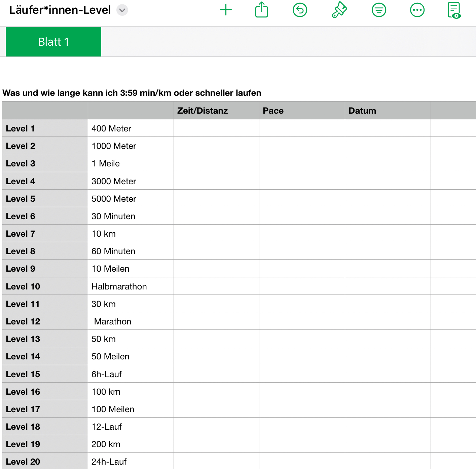This screenshot has width=476, height=469.
Task: Select the empty Zeit/Distanz cell for Level 1
Action: click(216, 128)
